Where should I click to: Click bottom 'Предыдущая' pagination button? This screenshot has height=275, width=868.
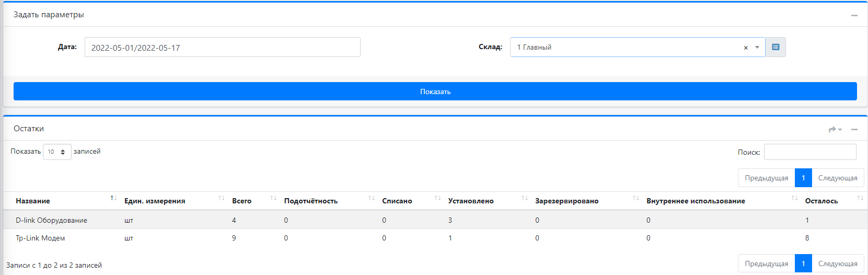point(766,263)
